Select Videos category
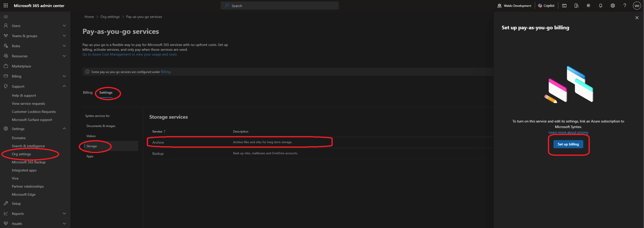The width and height of the screenshot is (644, 228). [91, 136]
